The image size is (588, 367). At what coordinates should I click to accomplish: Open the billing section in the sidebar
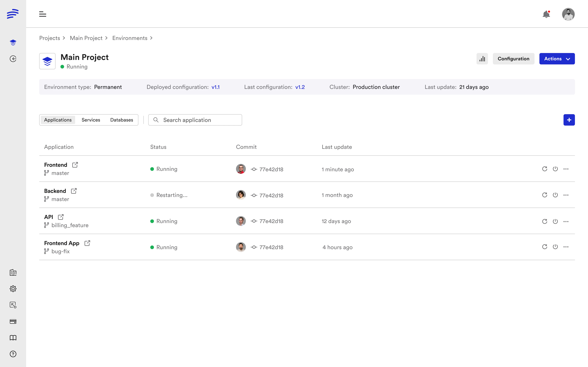13,321
